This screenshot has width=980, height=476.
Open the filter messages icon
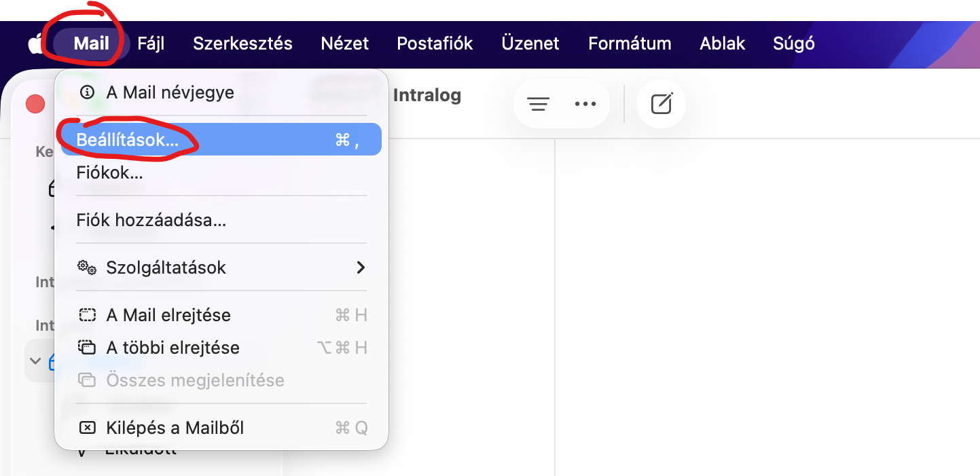(x=538, y=104)
